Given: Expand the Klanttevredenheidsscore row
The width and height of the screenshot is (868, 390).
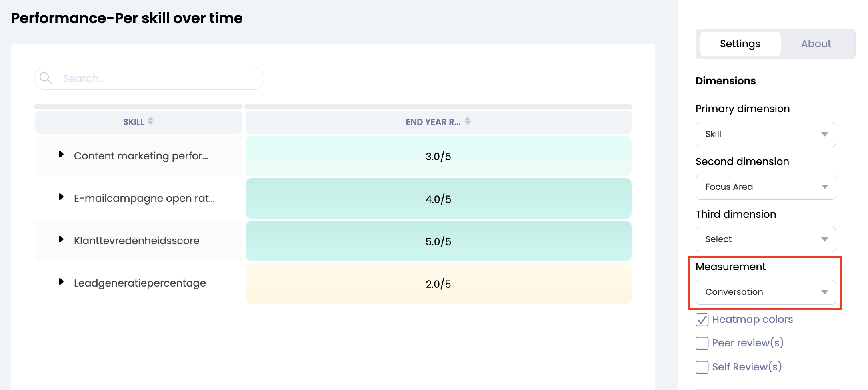Looking at the screenshot, I should pyautogui.click(x=61, y=239).
